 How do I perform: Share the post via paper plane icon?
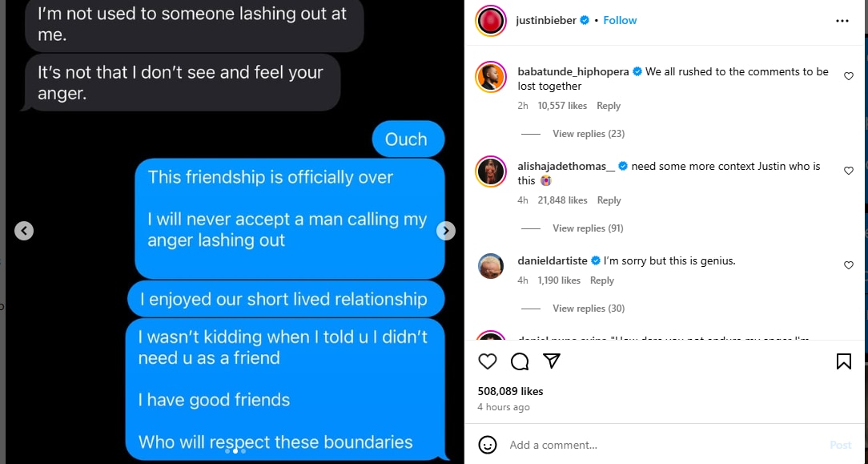[x=552, y=361]
